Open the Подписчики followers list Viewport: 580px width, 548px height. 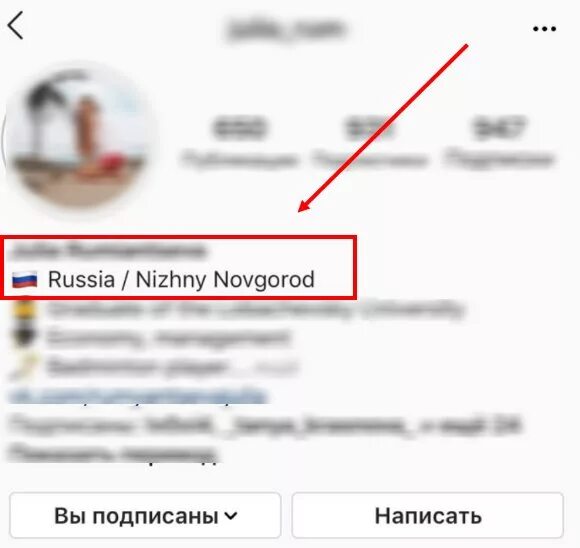pyautogui.click(x=369, y=143)
